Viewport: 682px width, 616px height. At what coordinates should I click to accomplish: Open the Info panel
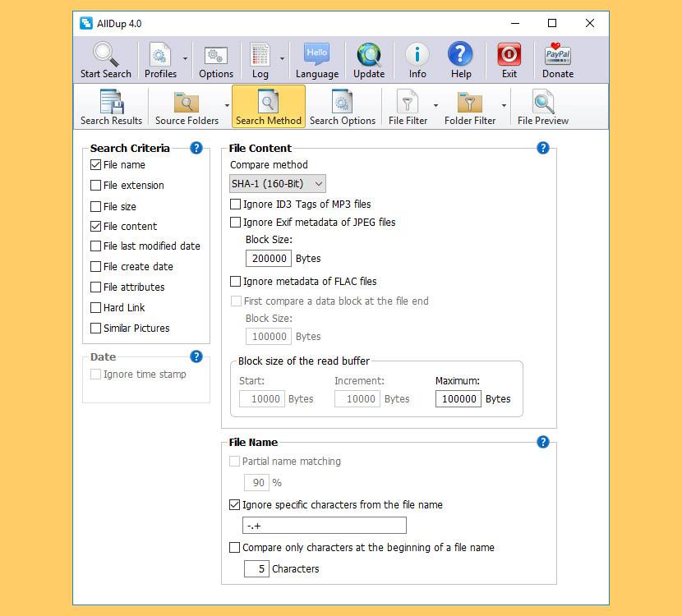tap(417, 59)
